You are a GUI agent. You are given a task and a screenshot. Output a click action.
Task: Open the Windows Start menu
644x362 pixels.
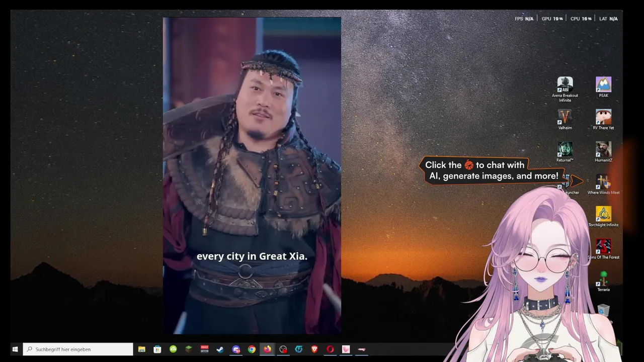pyautogui.click(x=15, y=349)
